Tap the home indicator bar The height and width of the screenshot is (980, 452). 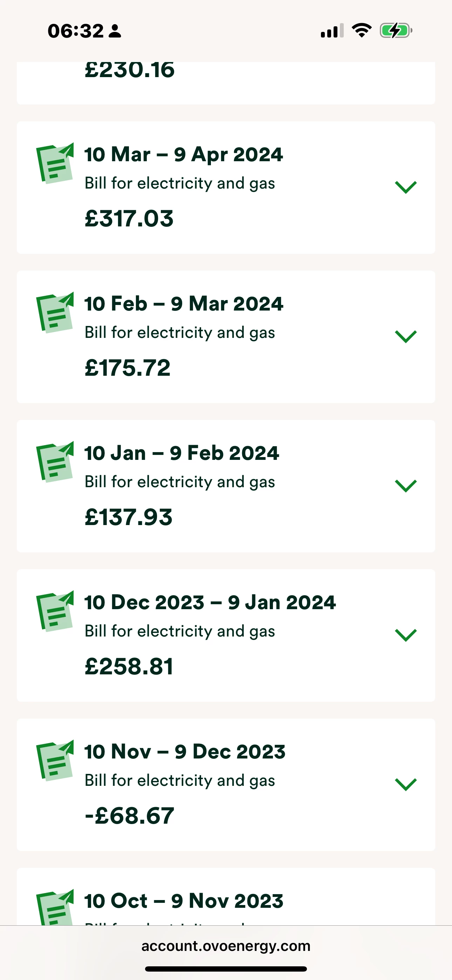click(226, 969)
